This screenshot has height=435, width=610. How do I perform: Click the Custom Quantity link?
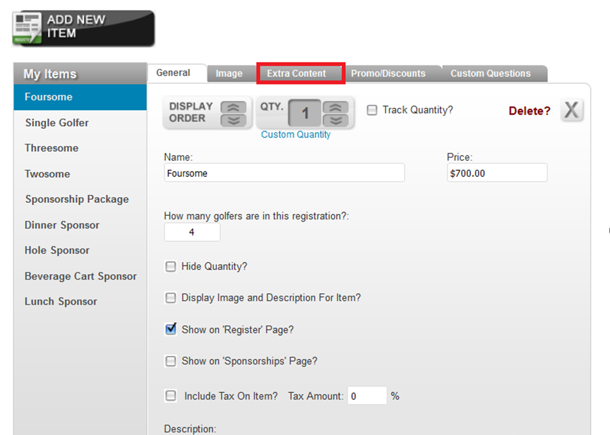point(296,135)
